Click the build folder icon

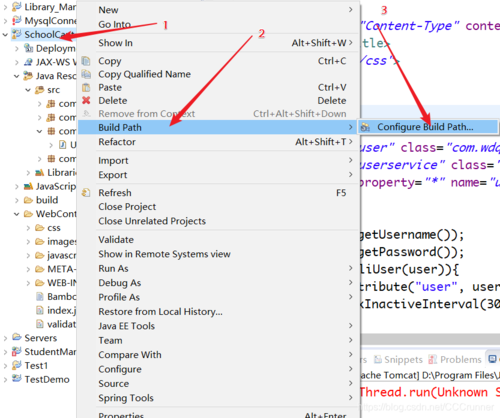pyautogui.click(x=28, y=200)
